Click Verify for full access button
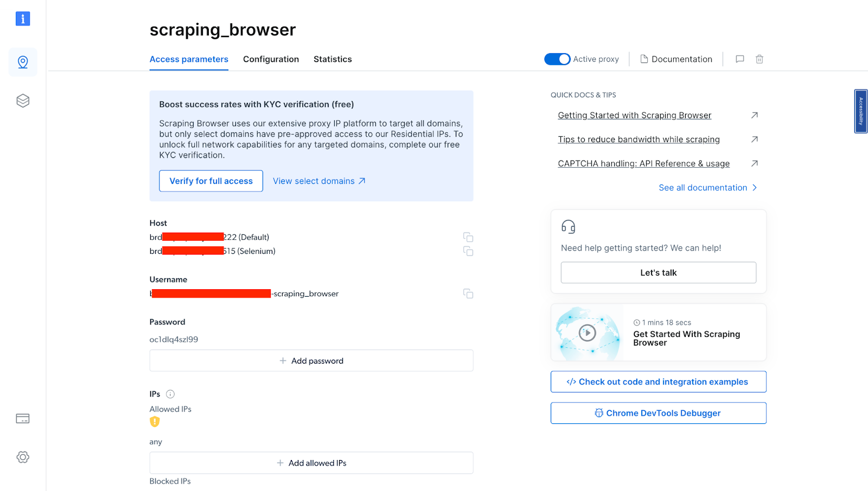 pos(211,181)
